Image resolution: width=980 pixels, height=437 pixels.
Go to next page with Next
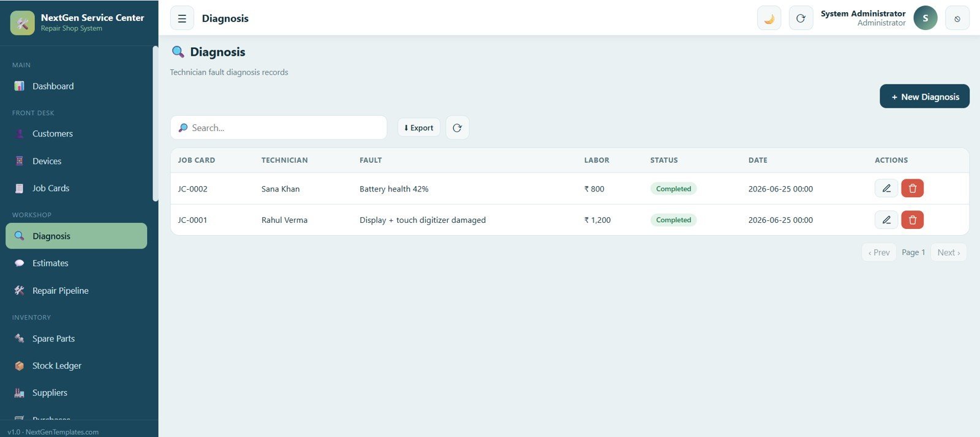[x=949, y=252]
